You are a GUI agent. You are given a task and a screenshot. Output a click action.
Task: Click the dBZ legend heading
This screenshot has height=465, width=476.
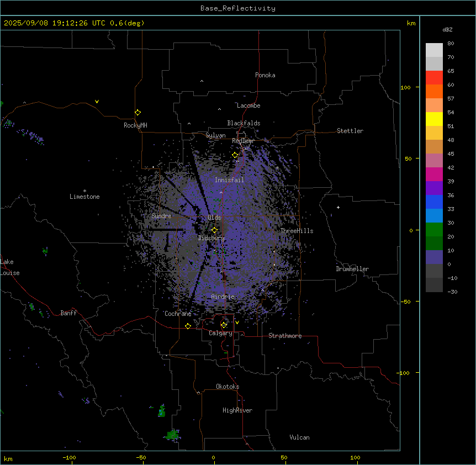(x=447, y=29)
